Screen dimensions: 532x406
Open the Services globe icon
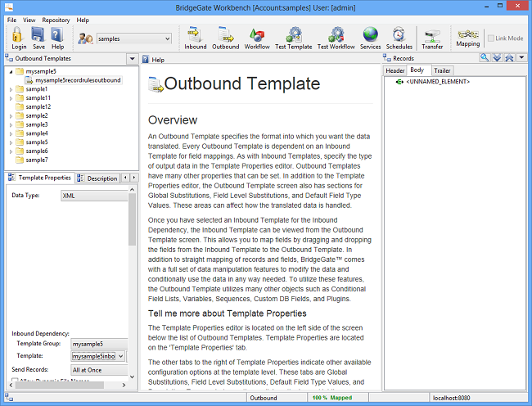click(x=370, y=34)
